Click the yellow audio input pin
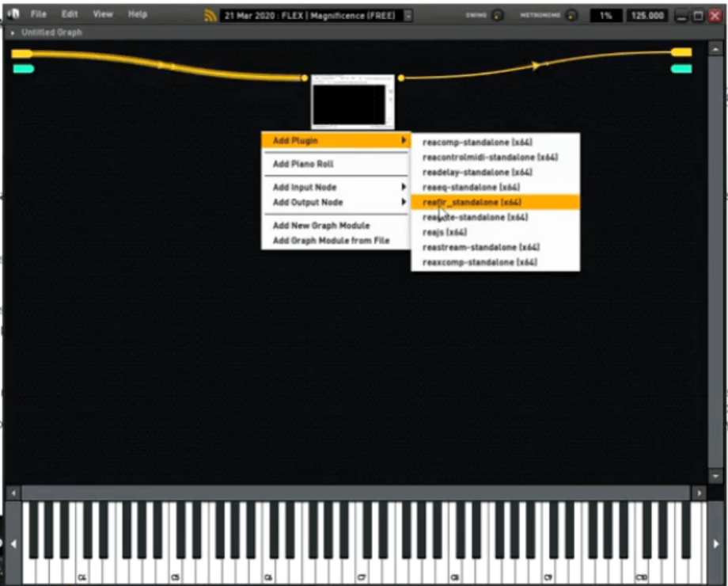This screenshot has width=728, height=586. (21, 53)
